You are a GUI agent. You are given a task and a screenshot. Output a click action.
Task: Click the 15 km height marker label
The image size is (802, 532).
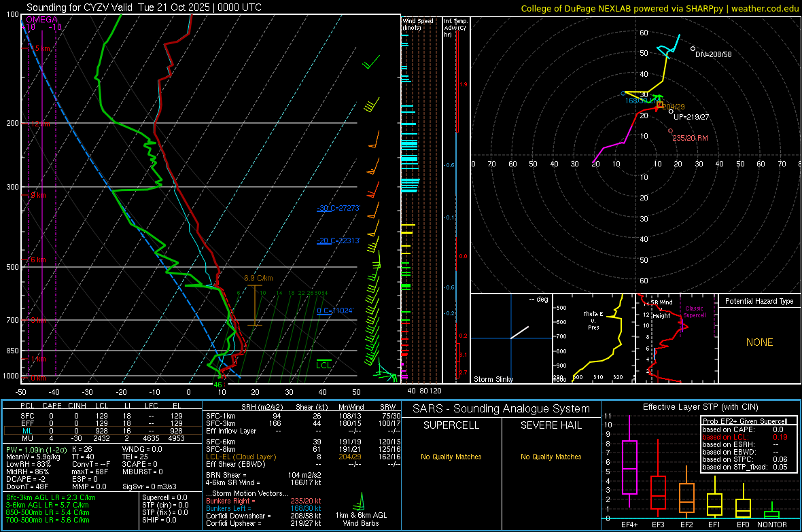pyautogui.click(x=40, y=49)
